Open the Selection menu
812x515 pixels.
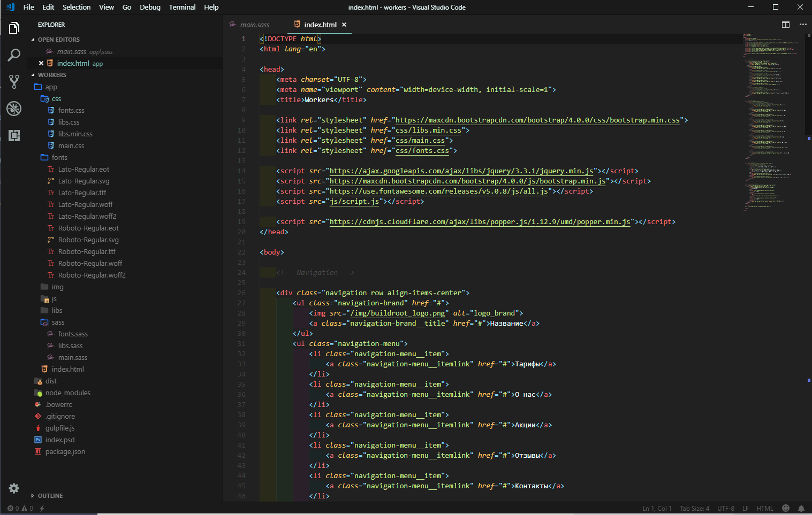tap(77, 7)
